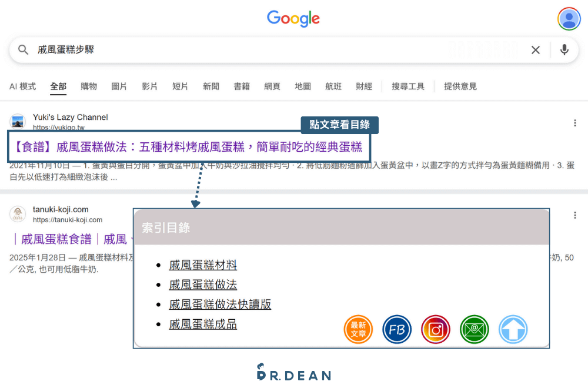Open more options for Yuki's result
Screen dimensions: 588x388
tap(575, 123)
